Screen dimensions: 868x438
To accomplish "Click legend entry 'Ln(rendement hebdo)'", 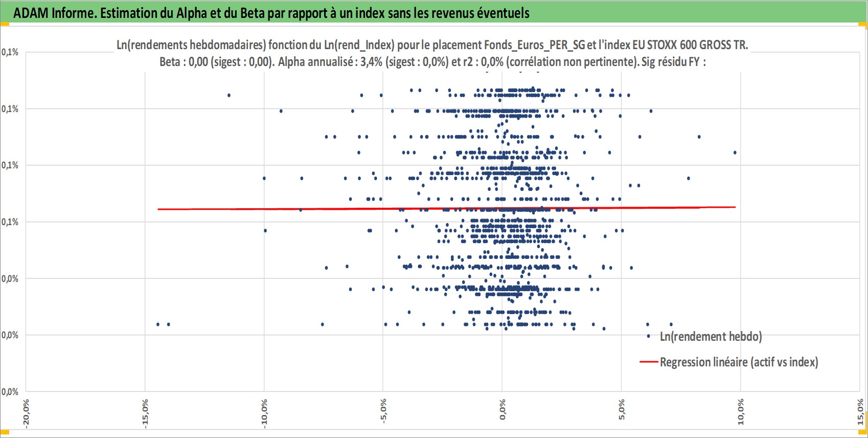I will click(711, 337).
